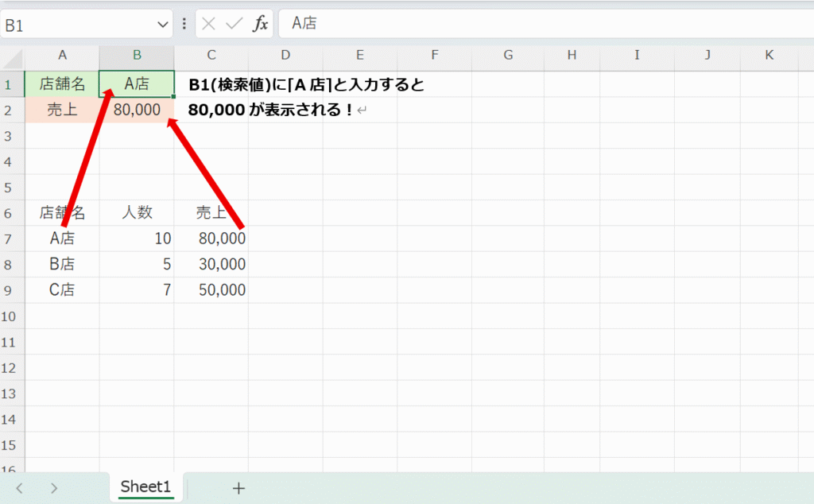814x504 pixels.
Task: Switch to the Sheet1 tab
Action: (145, 487)
